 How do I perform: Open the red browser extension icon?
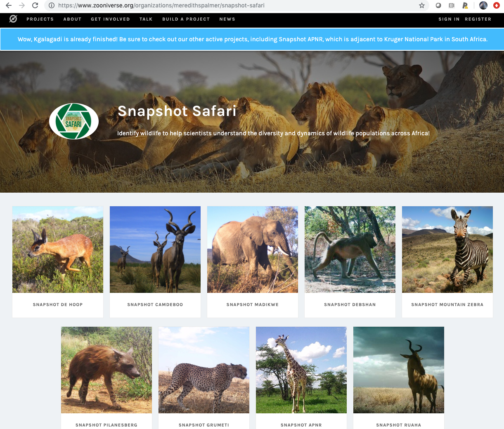pyautogui.click(x=497, y=6)
